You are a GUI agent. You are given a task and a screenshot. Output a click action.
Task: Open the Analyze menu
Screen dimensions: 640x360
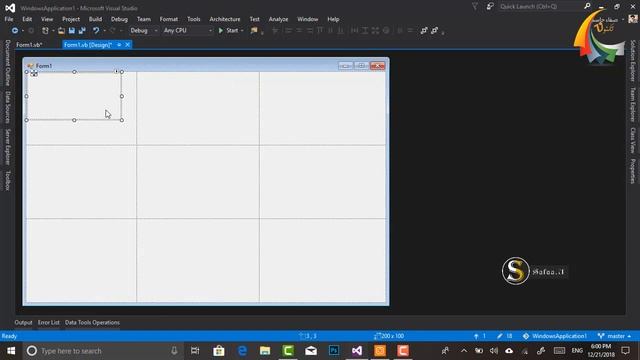(278, 19)
